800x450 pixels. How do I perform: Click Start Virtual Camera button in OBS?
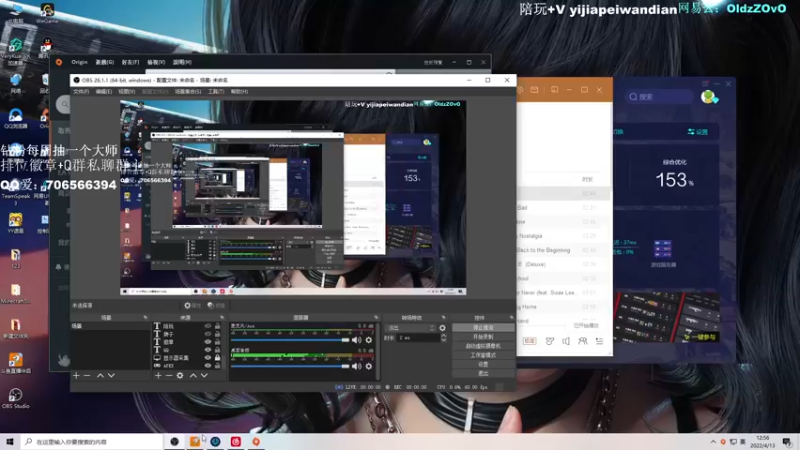click(483, 346)
